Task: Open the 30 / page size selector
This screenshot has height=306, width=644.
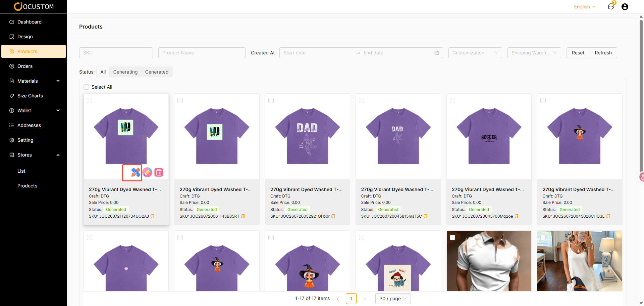Action: (x=393, y=299)
